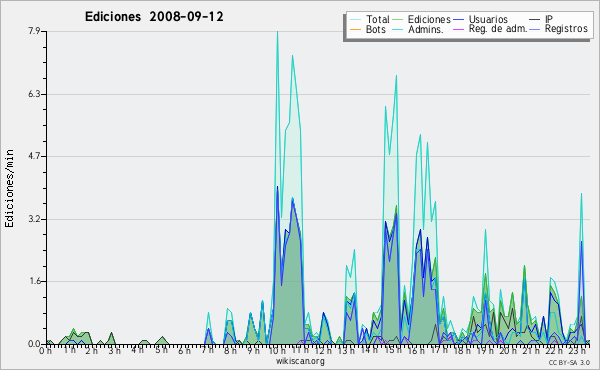Click the '3 h' x-axis label
The width and height of the screenshot is (600, 370).
tap(114, 350)
